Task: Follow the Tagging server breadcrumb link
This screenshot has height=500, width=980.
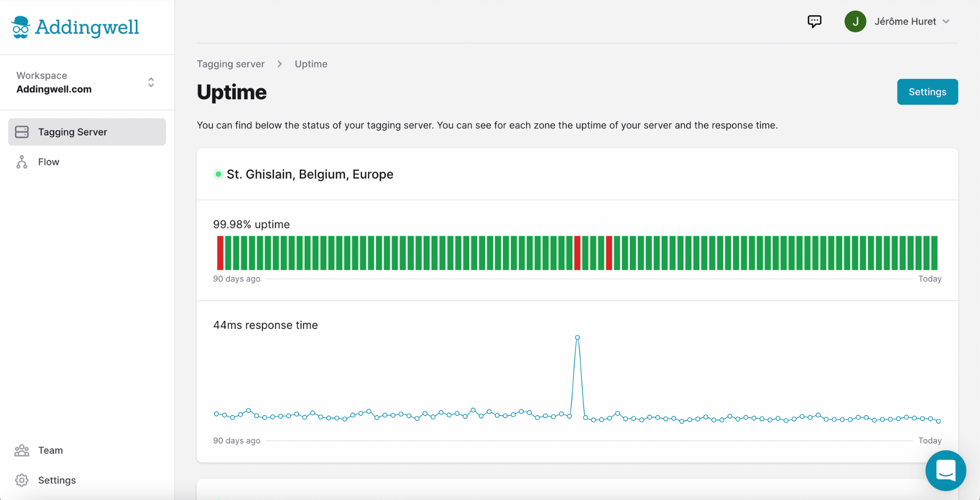Action: click(231, 64)
